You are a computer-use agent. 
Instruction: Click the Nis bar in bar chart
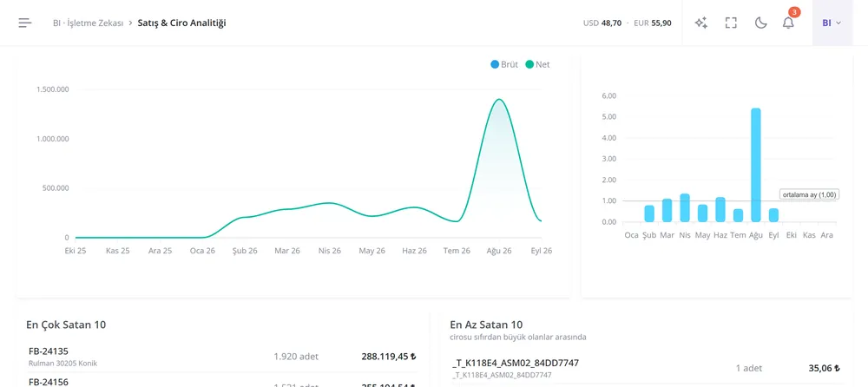[685, 208]
